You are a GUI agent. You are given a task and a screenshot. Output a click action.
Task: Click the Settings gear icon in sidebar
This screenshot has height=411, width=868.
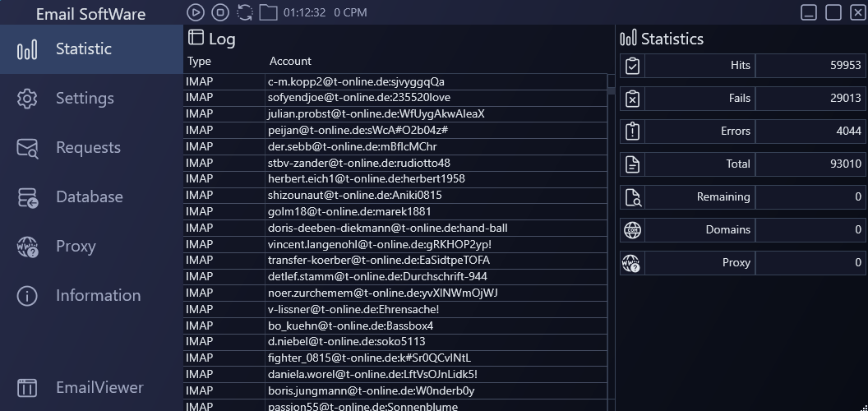coord(27,99)
